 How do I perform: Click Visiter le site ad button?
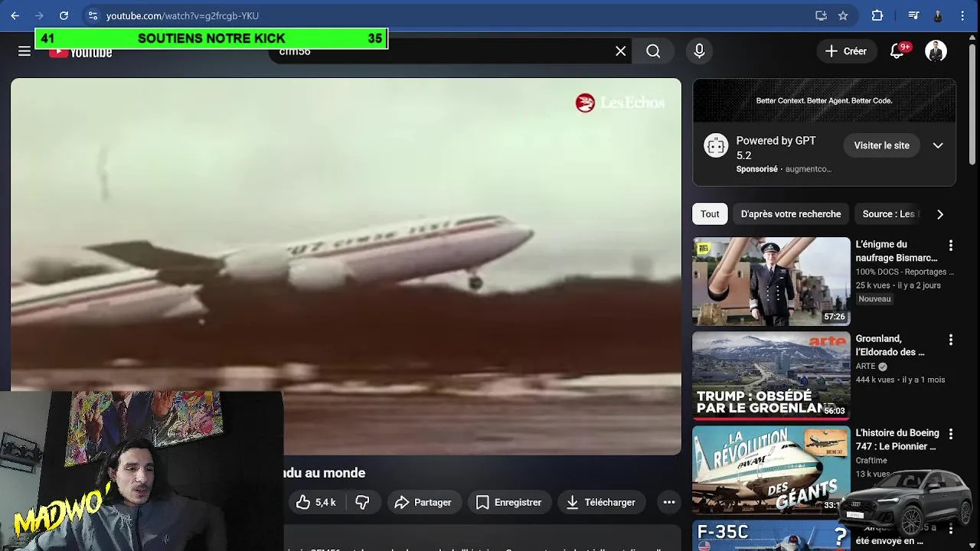881,145
